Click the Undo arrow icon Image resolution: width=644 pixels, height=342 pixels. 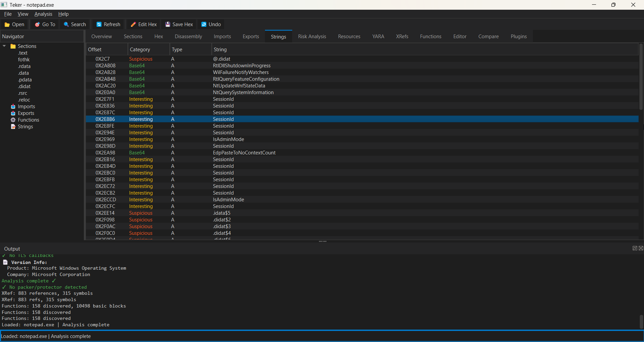204,24
